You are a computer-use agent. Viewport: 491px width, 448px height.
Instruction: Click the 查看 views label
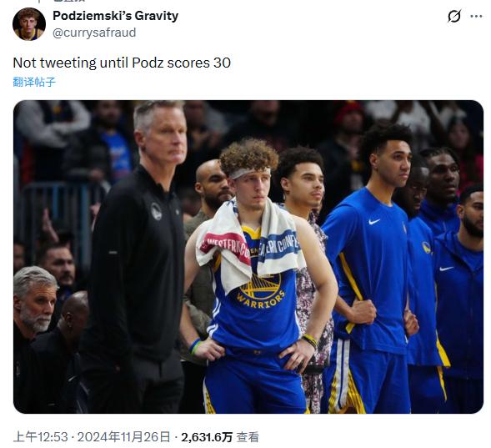(248, 437)
